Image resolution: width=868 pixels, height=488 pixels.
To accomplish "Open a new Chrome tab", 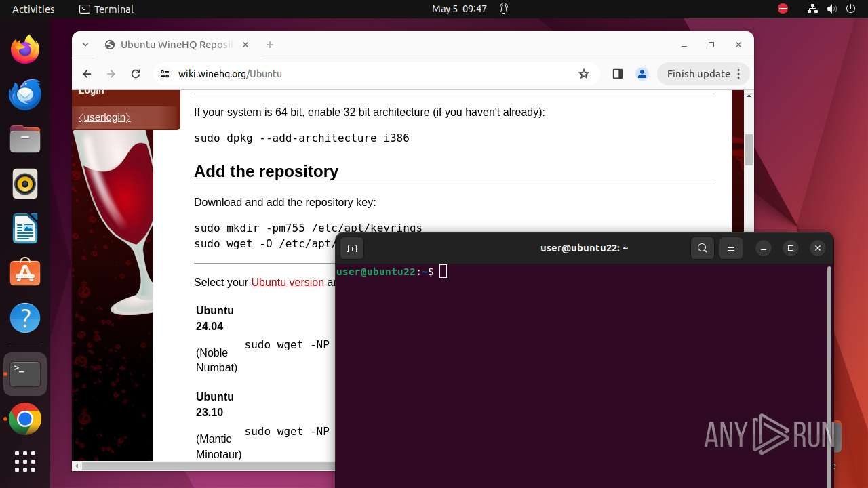I will (270, 45).
